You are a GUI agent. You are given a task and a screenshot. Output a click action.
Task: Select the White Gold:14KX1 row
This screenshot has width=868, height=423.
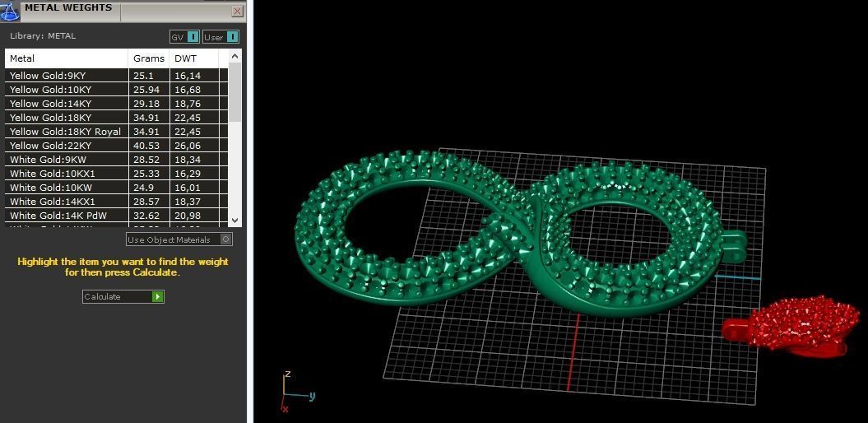click(x=116, y=202)
